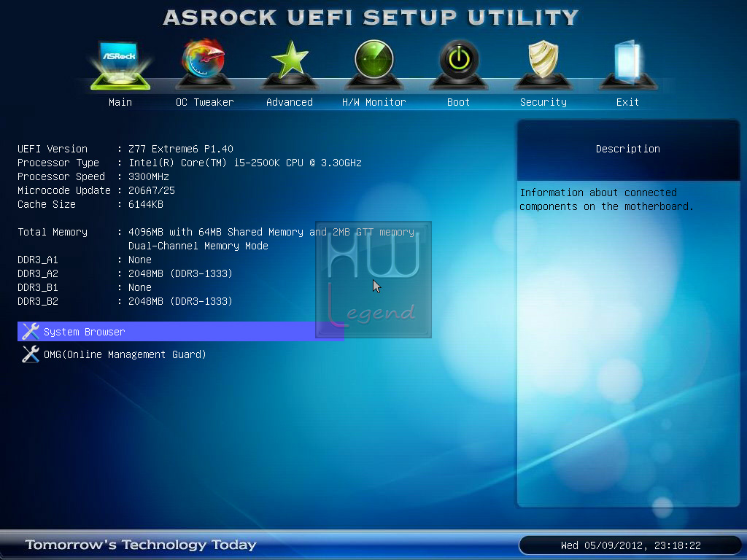Image resolution: width=747 pixels, height=560 pixels.
Task: Click the Total Memory label
Action: click(x=53, y=232)
